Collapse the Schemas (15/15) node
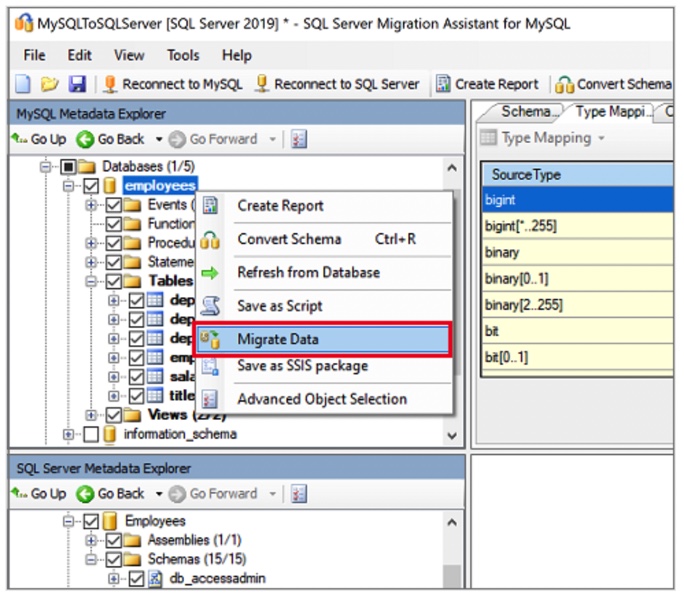 pos(91,559)
